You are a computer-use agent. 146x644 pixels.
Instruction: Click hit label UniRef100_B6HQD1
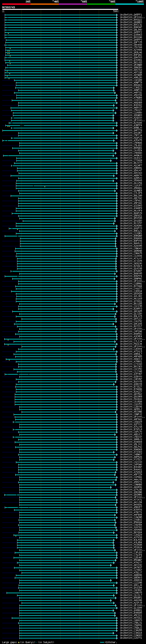click(x=131, y=148)
